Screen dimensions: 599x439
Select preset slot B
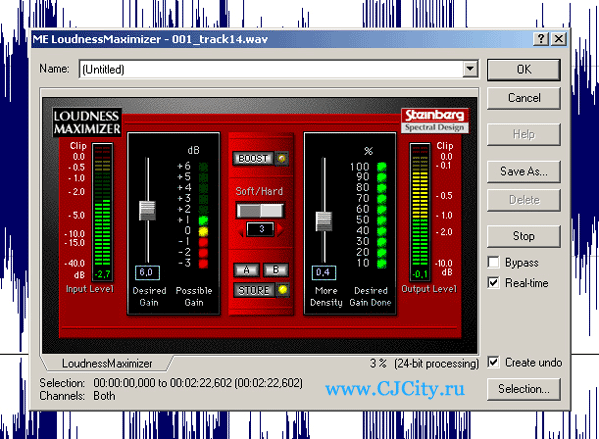(x=275, y=270)
